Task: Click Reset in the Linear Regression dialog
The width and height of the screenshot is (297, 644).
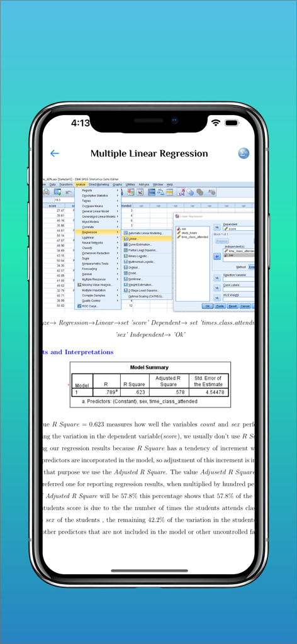Action: coord(233,306)
